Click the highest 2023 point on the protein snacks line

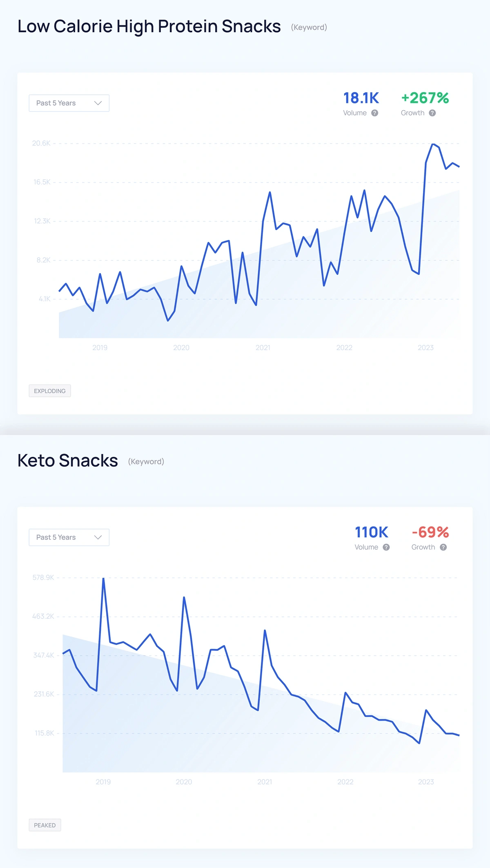point(434,144)
